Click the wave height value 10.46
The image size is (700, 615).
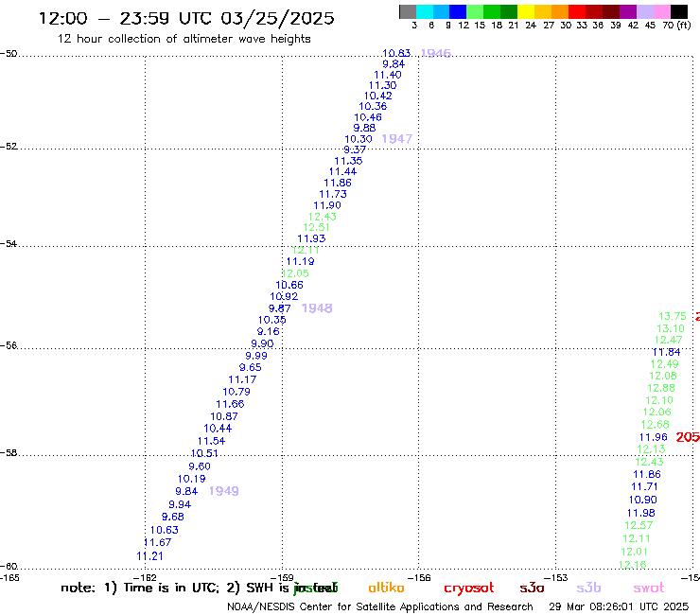(x=368, y=117)
